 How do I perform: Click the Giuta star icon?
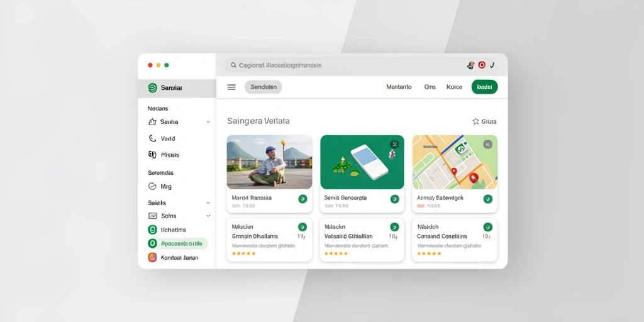[475, 121]
